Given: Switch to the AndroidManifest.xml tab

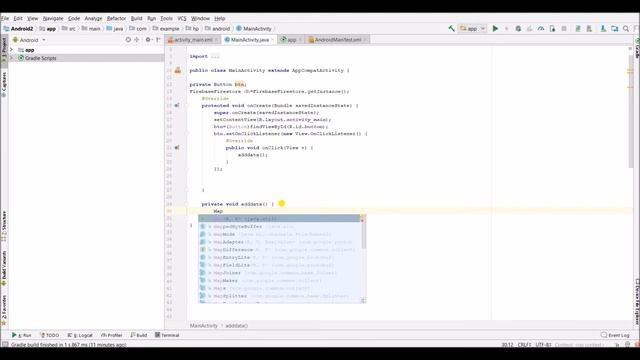Looking at the screenshot, I should click(338, 40).
